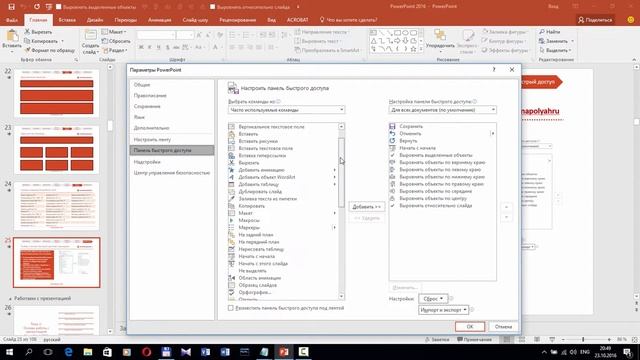
Task: Click the bold Ж formatting button
Action: point(141,48)
